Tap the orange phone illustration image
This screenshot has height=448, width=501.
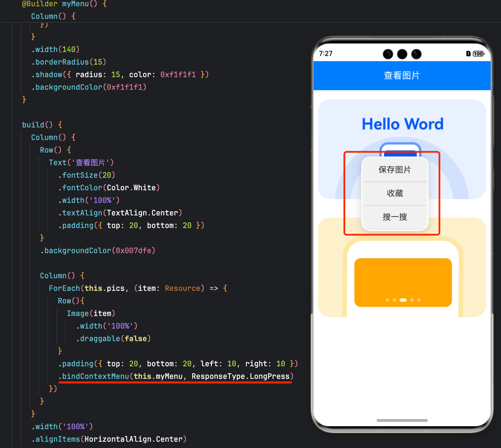pyautogui.click(x=402, y=267)
